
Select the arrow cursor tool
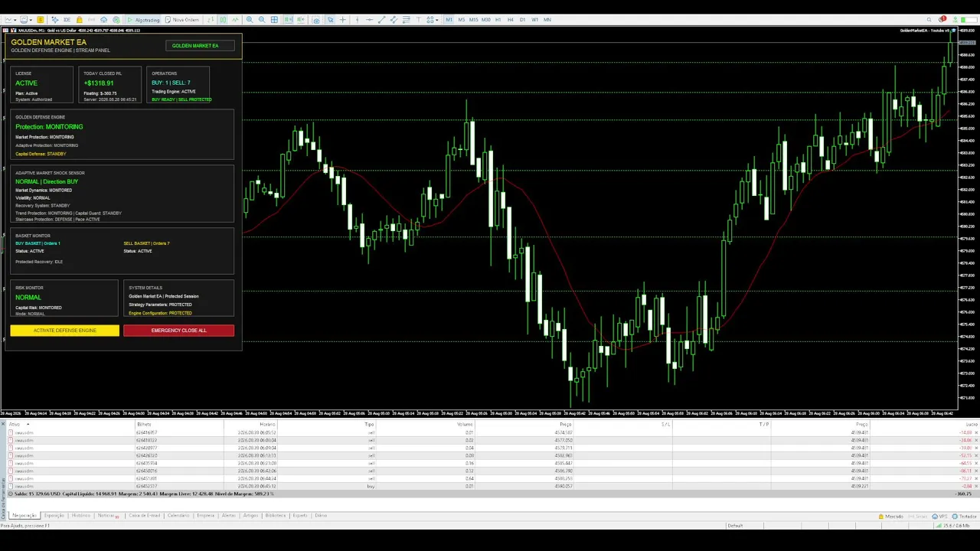pos(330,20)
